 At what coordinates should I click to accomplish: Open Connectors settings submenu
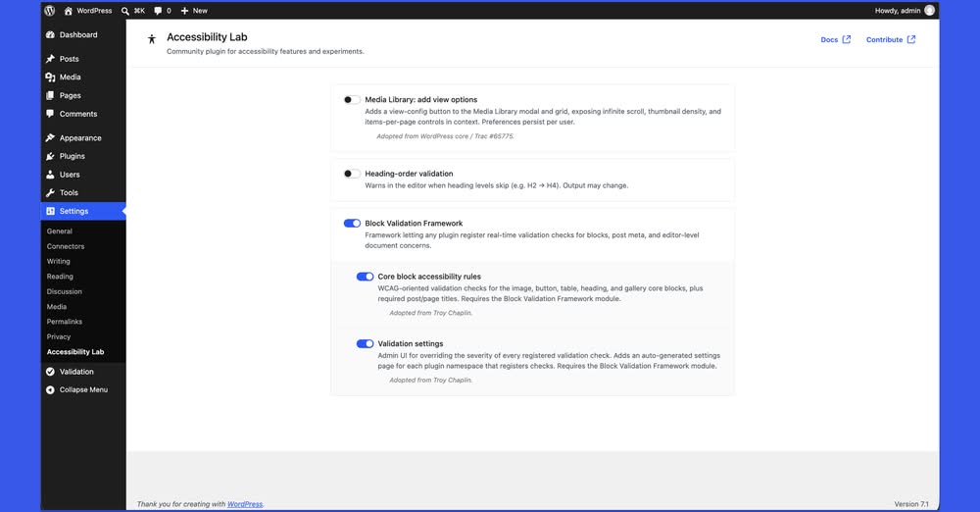[x=66, y=246]
